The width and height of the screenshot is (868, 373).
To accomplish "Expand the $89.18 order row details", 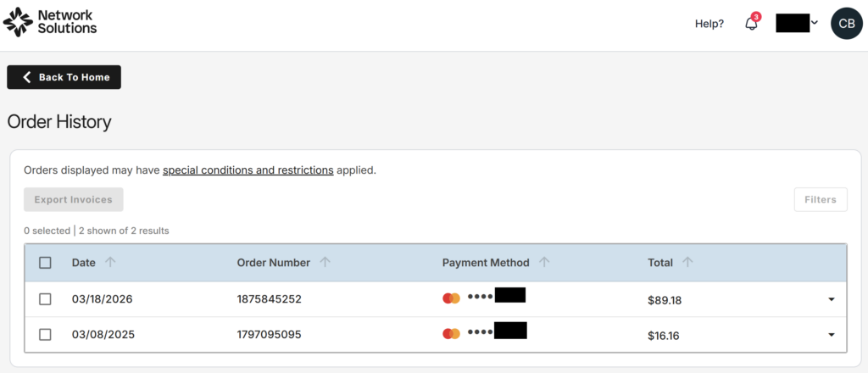I will pos(831,299).
